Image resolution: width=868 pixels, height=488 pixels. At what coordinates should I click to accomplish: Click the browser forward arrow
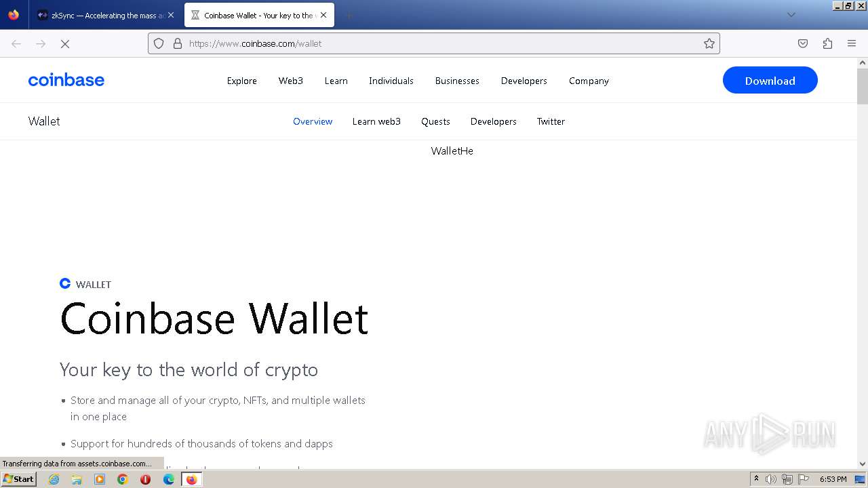pos(41,43)
